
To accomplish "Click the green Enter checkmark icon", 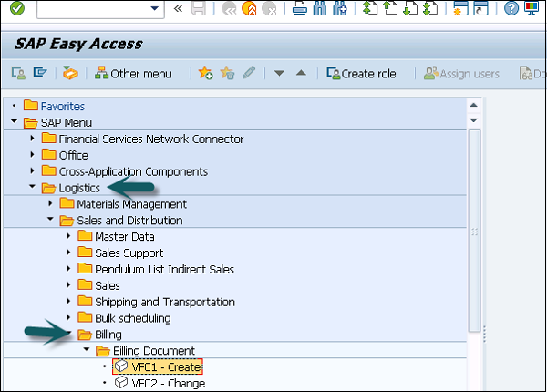I will [x=18, y=9].
